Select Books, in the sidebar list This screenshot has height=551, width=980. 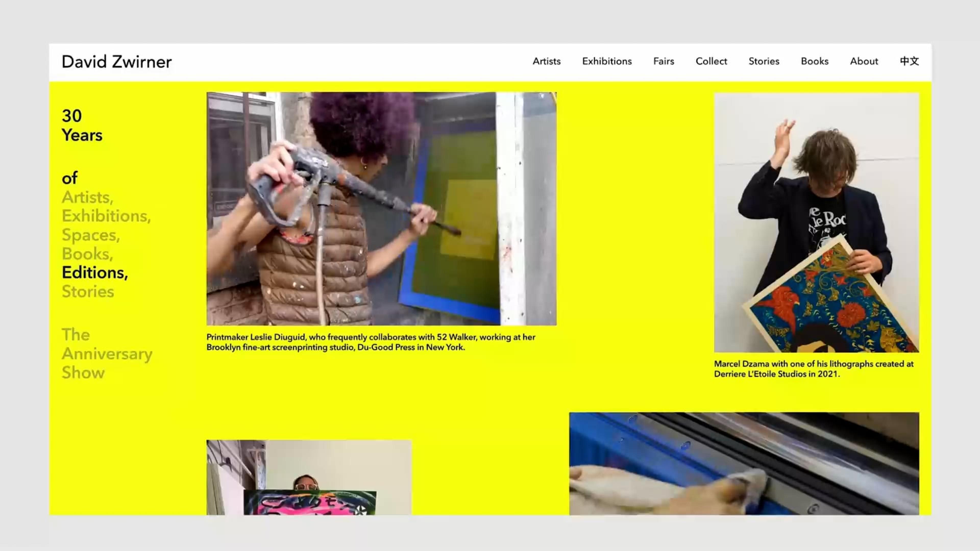(88, 254)
